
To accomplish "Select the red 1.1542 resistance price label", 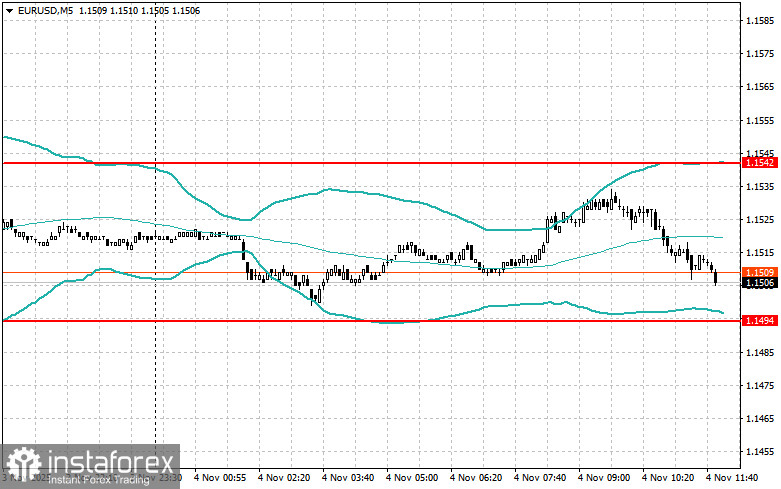I will pos(760,162).
